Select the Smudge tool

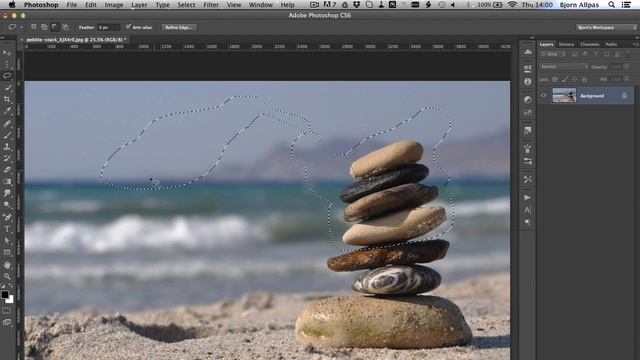7,193
